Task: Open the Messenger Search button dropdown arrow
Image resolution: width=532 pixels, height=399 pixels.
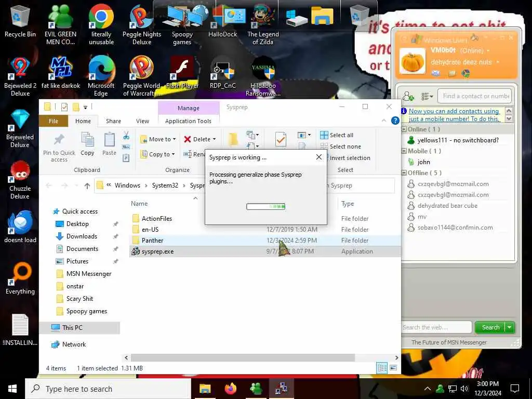Action: pyautogui.click(x=510, y=327)
